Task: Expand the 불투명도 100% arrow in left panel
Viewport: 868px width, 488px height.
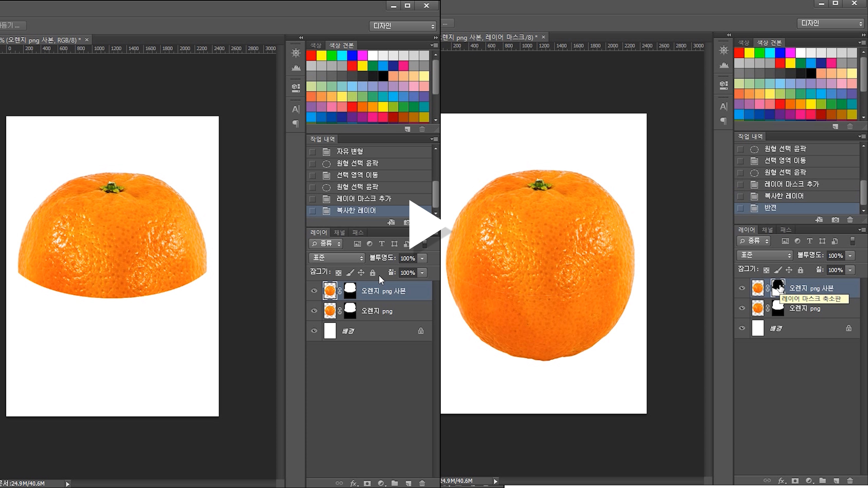Action: point(422,258)
